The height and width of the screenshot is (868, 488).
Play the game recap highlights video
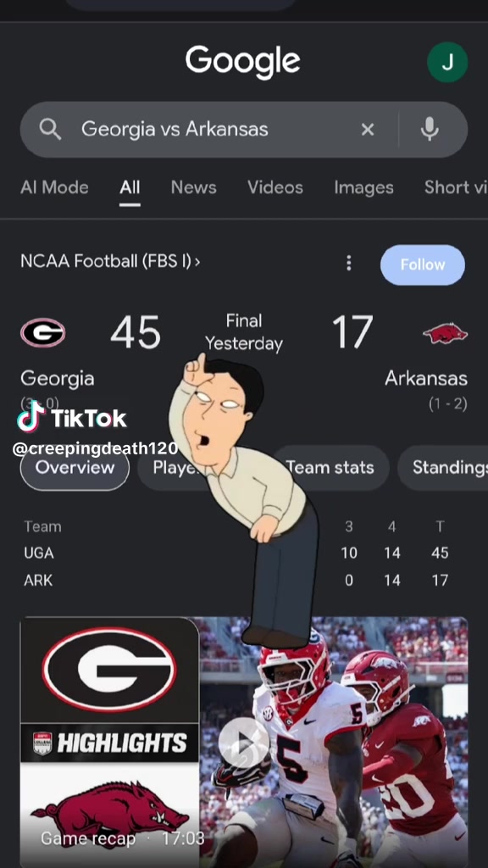pyautogui.click(x=244, y=743)
